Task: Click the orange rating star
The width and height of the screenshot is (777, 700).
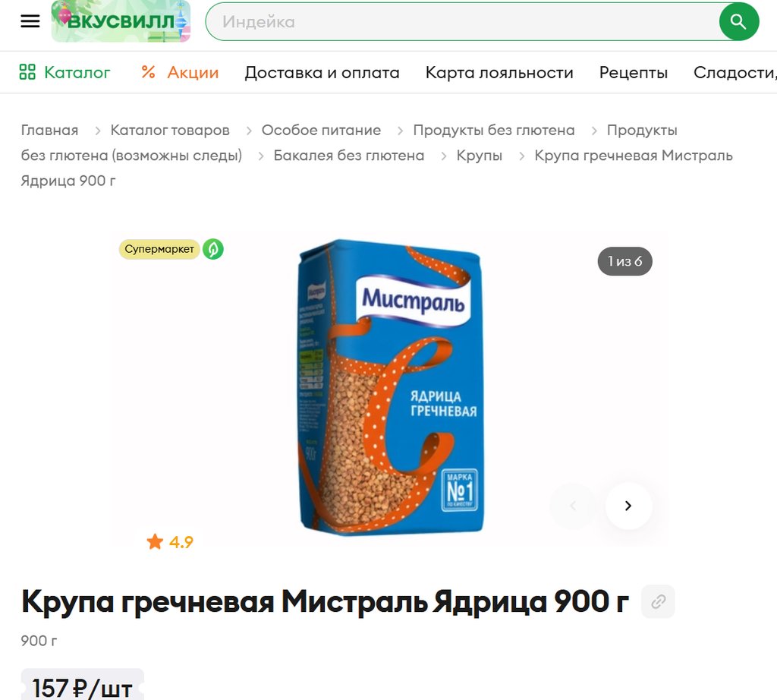Action: tap(155, 541)
